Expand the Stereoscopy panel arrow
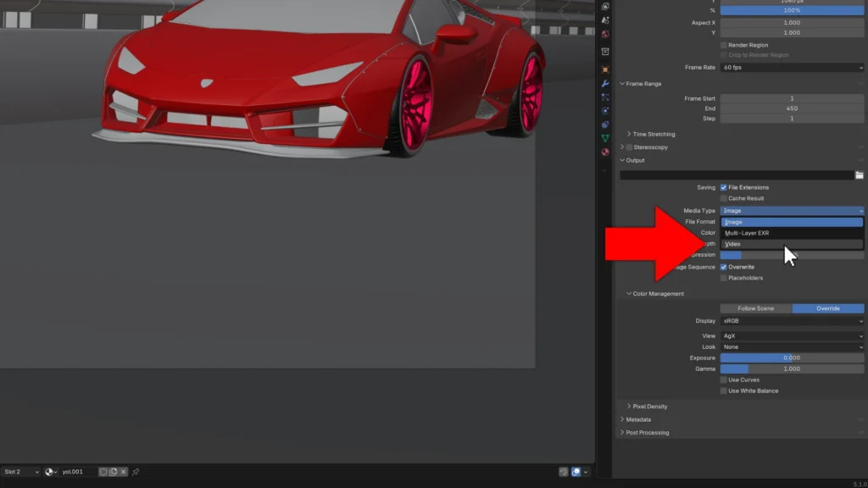 (622, 147)
